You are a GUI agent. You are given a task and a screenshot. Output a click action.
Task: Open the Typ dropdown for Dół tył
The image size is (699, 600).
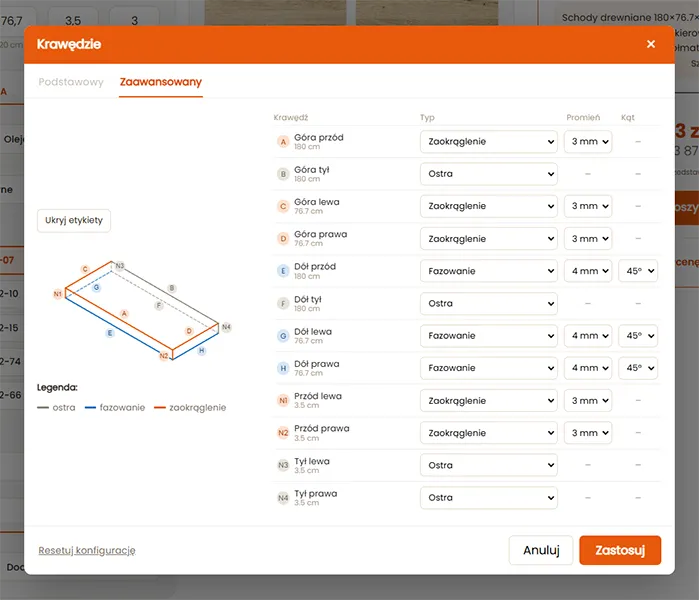click(489, 304)
